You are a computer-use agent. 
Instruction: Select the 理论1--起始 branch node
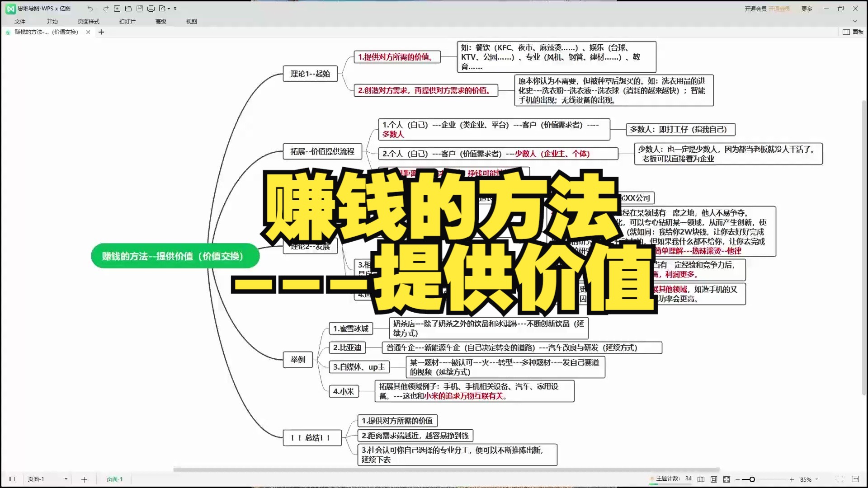[x=311, y=74]
